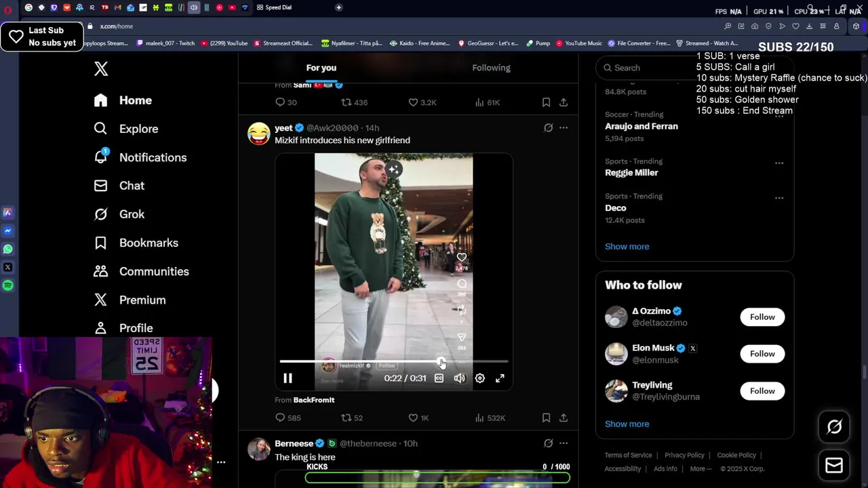
Task: Show more Who to follow suggestions
Action: point(627,424)
